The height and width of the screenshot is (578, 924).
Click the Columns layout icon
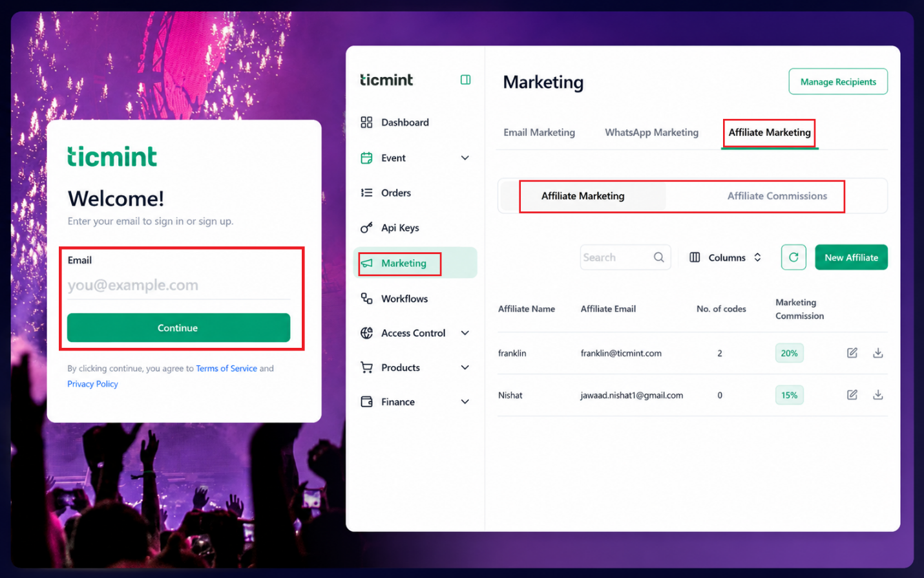coord(695,257)
